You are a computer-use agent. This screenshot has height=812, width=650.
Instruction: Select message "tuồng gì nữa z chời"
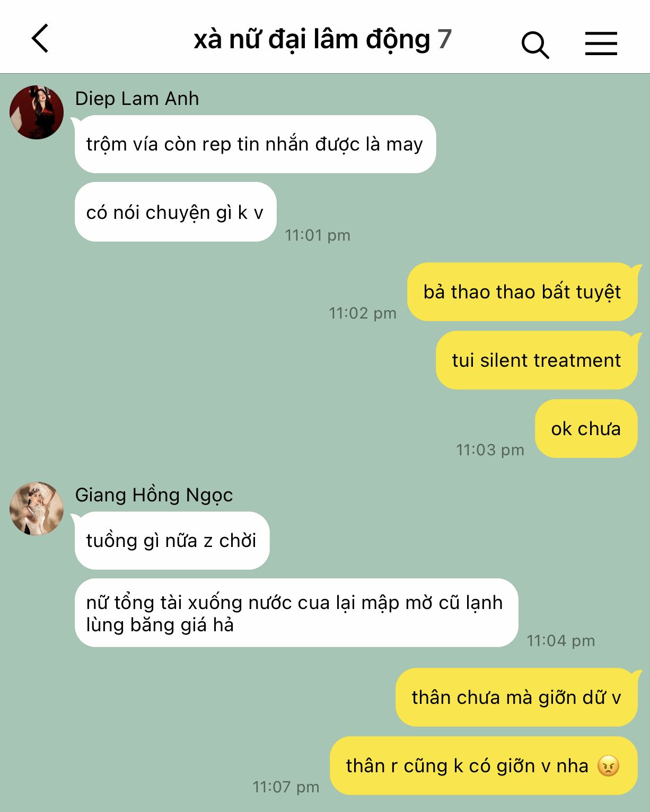pyautogui.click(x=172, y=541)
